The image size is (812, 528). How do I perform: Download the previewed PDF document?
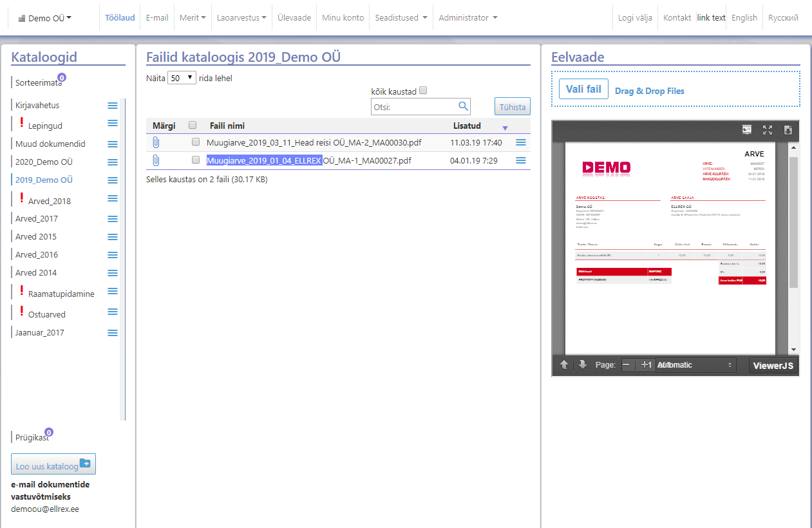point(788,129)
